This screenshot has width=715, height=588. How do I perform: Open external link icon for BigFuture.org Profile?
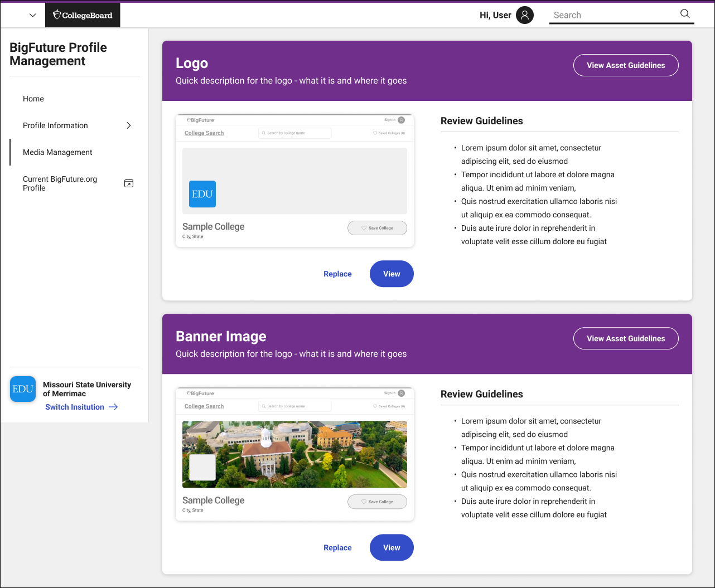click(x=129, y=183)
